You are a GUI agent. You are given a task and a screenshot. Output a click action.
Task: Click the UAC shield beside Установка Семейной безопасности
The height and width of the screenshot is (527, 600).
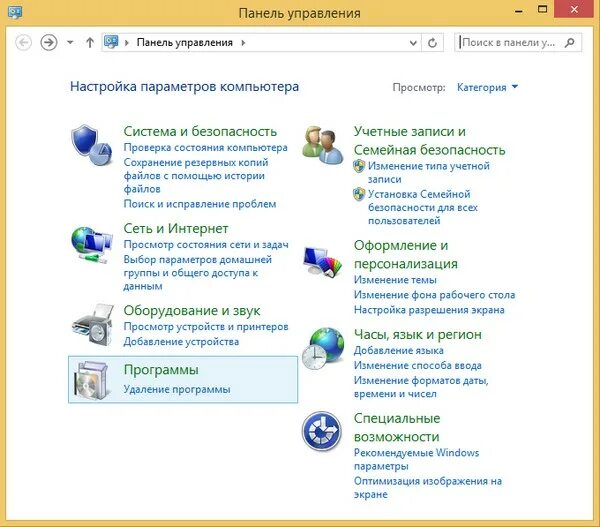tap(359, 194)
